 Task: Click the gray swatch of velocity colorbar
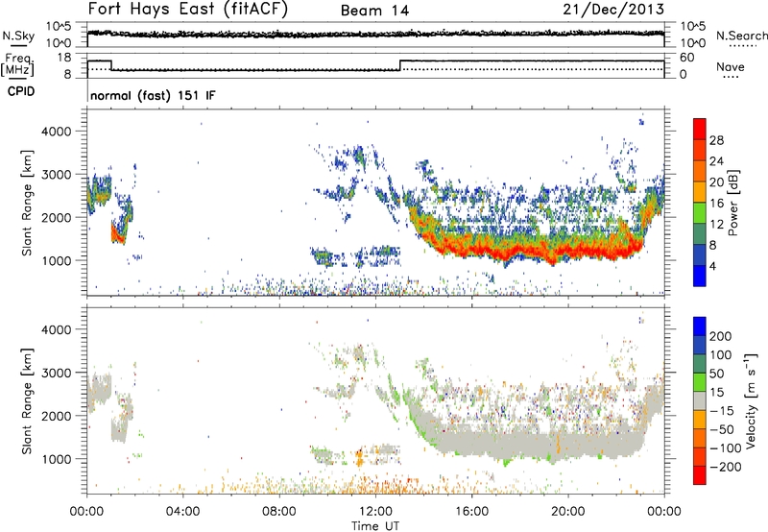point(700,401)
